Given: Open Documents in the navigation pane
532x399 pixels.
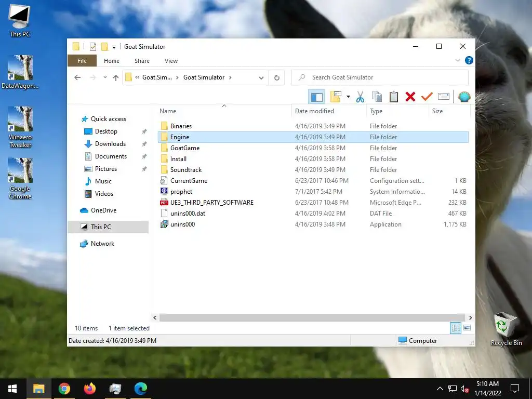Looking at the screenshot, I should pyautogui.click(x=111, y=156).
